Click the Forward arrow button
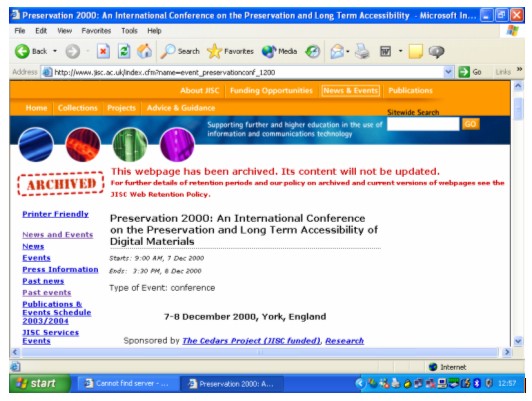The image size is (532, 401). coord(73,52)
